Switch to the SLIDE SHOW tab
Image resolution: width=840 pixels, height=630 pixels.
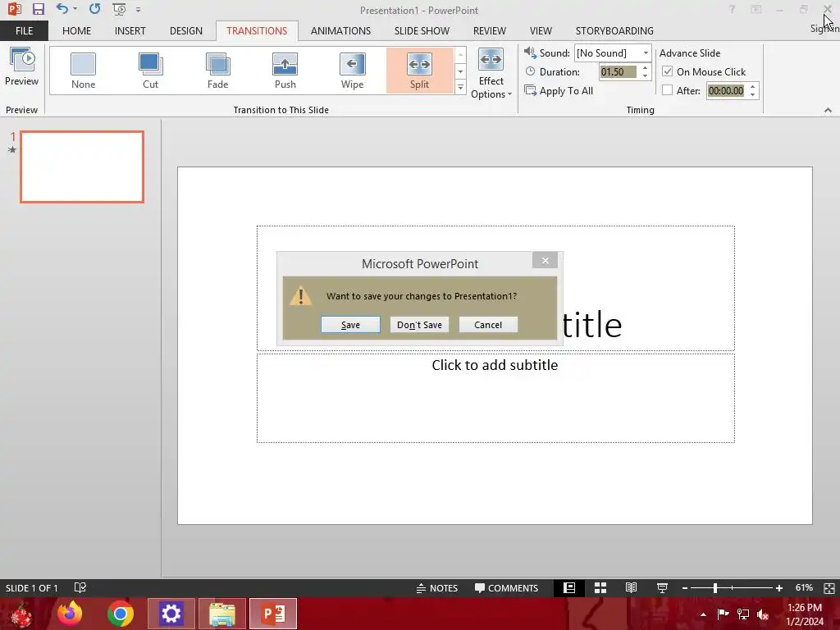422,31
